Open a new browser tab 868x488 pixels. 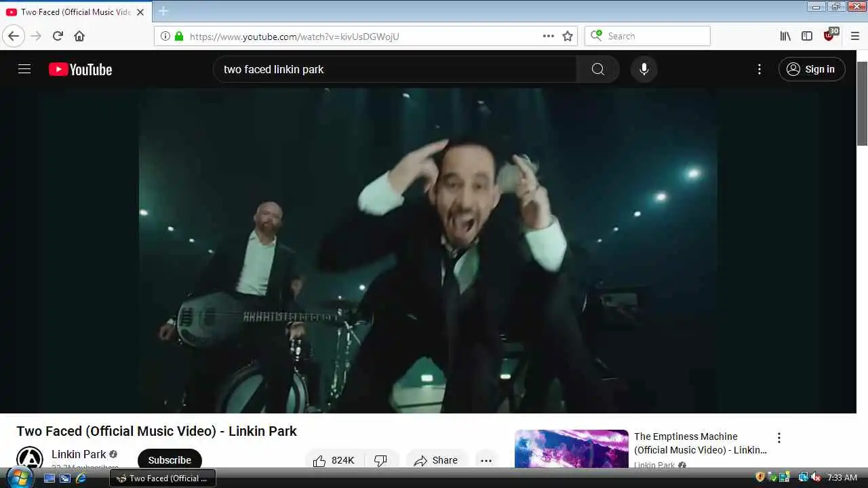(163, 12)
